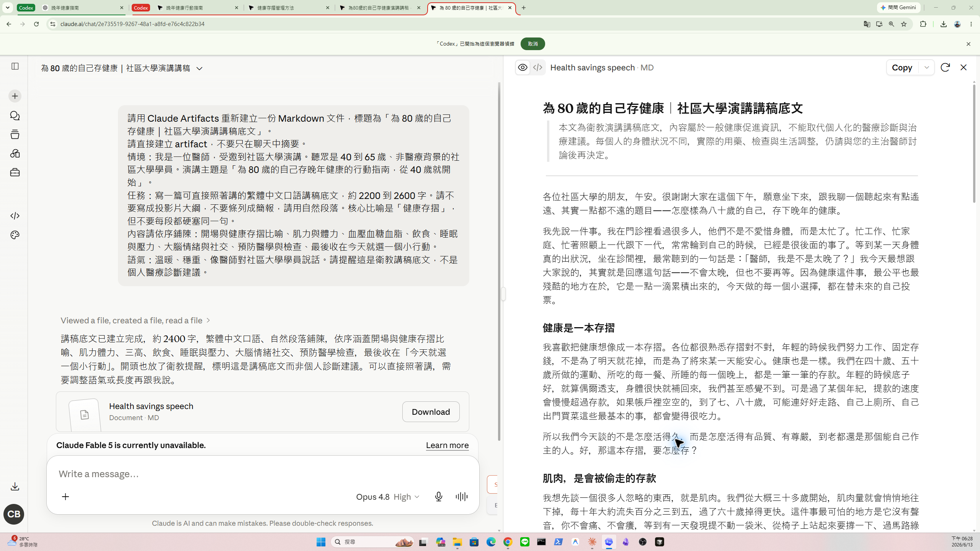
Task: View site information for claude.ai
Action: [x=53, y=24]
